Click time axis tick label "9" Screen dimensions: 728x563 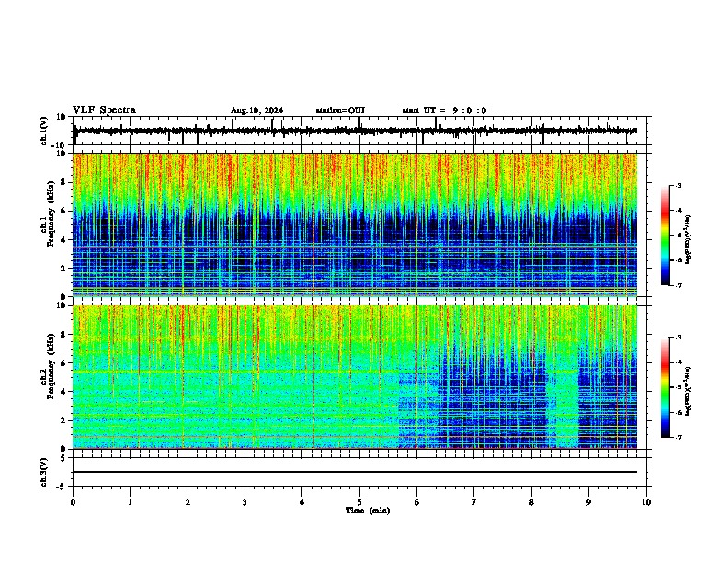pyautogui.click(x=588, y=502)
